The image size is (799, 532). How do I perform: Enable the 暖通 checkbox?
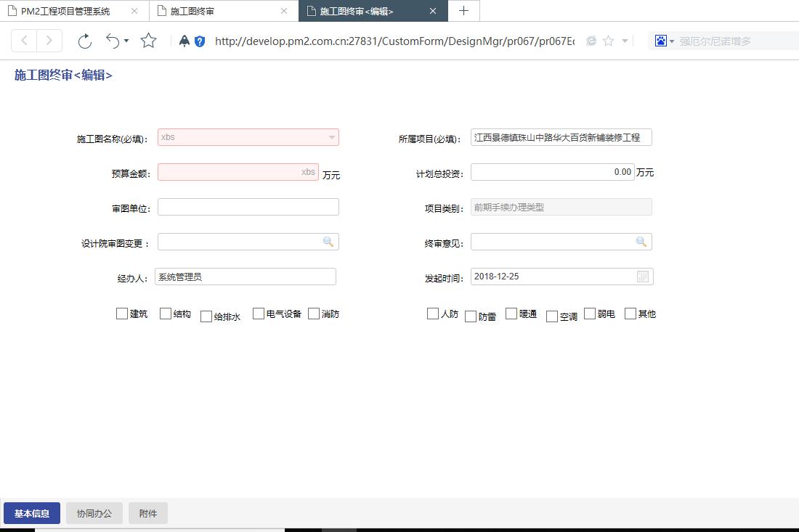(x=511, y=314)
